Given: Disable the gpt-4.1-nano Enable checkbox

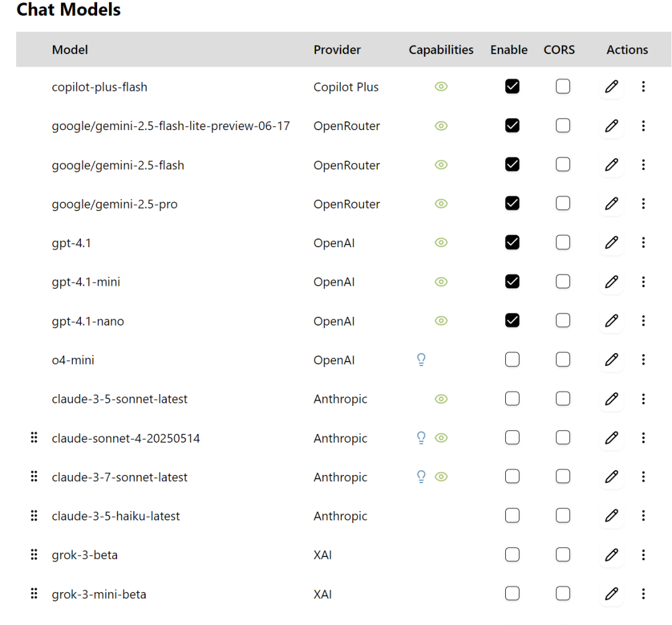Looking at the screenshot, I should (x=512, y=321).
